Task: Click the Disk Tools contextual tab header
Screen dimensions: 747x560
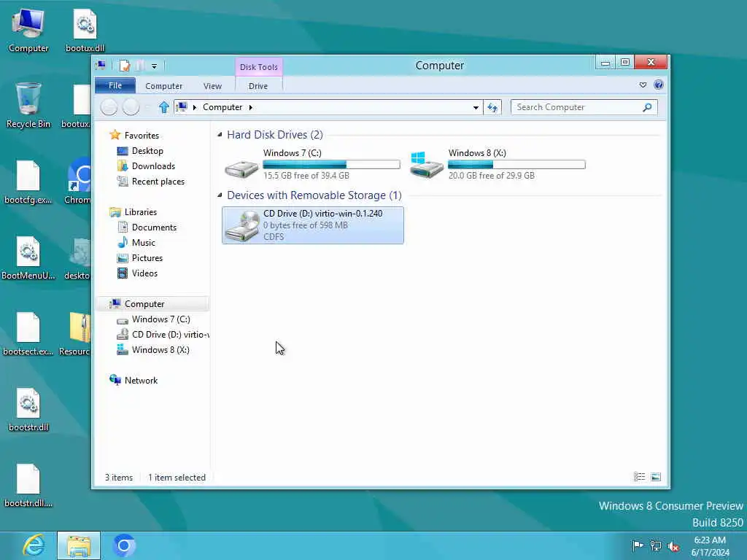Action: tap(259, 67)
